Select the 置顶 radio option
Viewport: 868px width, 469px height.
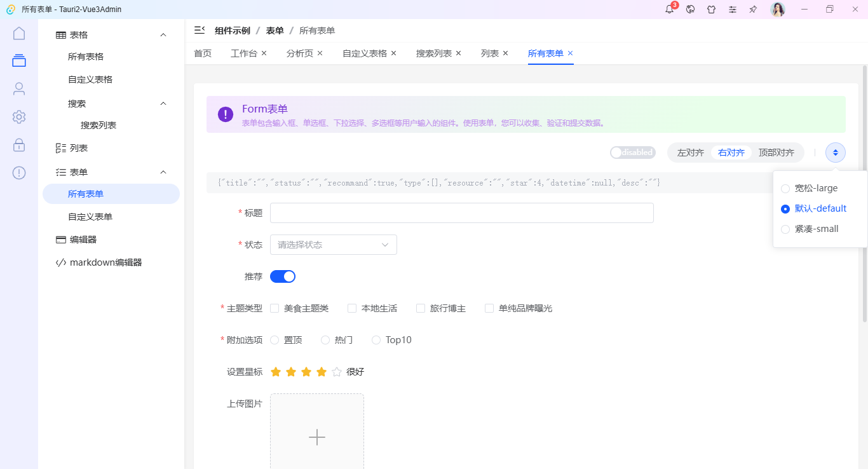pos(274,339)
